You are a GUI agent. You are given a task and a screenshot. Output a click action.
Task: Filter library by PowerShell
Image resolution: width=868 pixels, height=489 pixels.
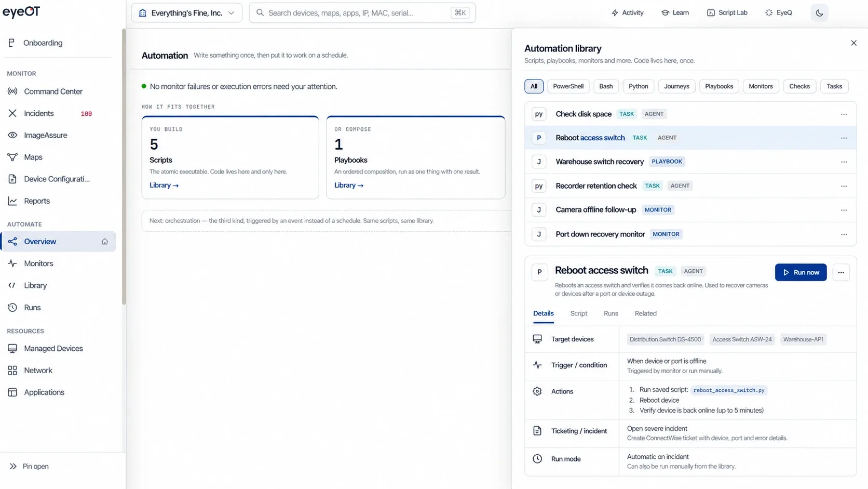(568, 86)
